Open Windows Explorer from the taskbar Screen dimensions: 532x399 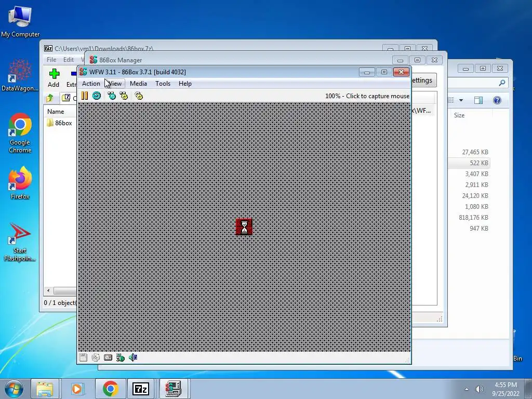[45, 389]
